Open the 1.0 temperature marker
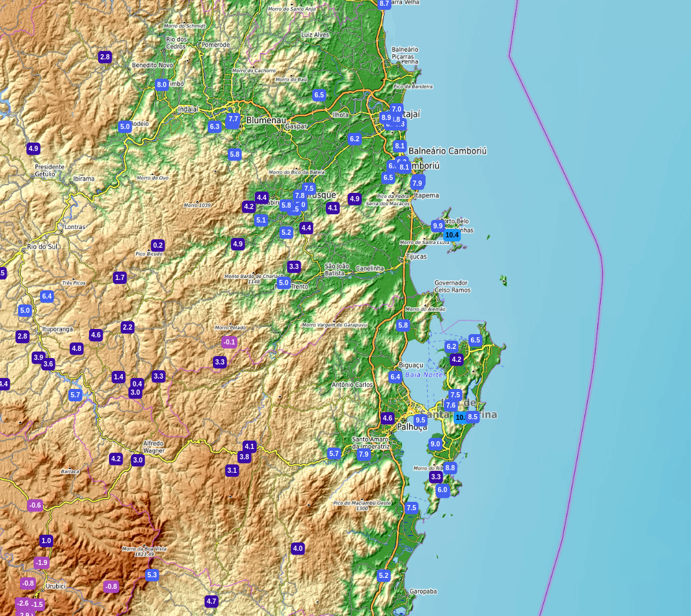The width and height of the screenshot is (691, 616). (x=46, y=541)
